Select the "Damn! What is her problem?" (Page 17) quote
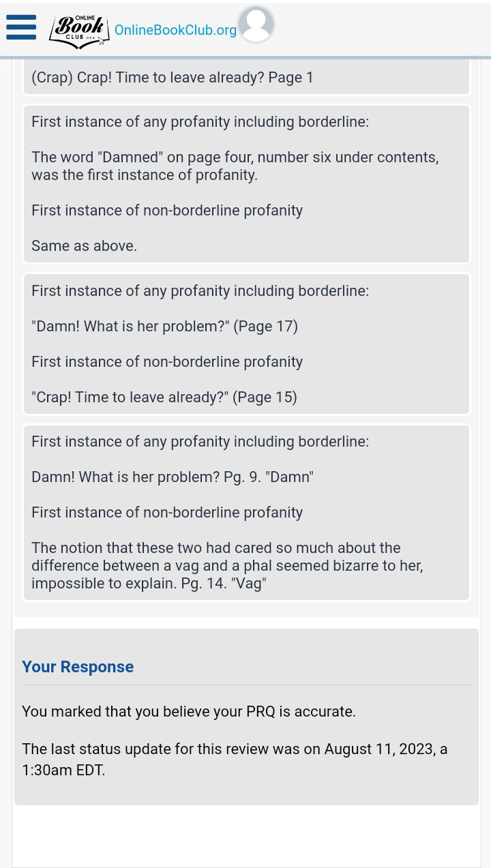The height and width of the screenshot is (868, 491). [164, 327]
